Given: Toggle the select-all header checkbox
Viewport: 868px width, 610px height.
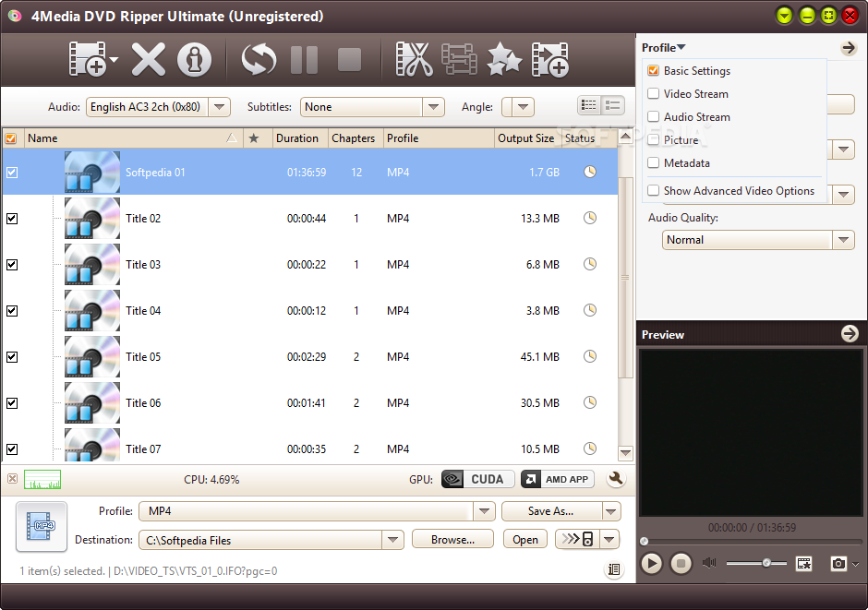Looking at the screenshot, I should click(x=11, y=138).
